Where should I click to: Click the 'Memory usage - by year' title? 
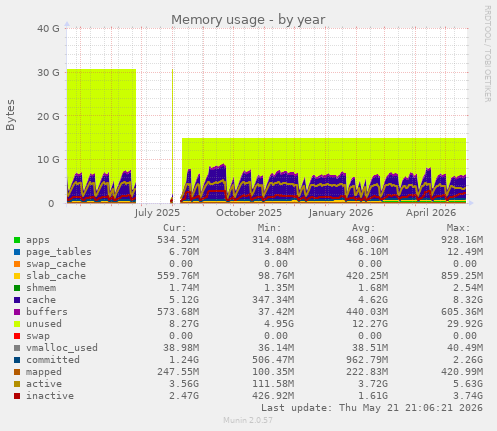(248, 20)
